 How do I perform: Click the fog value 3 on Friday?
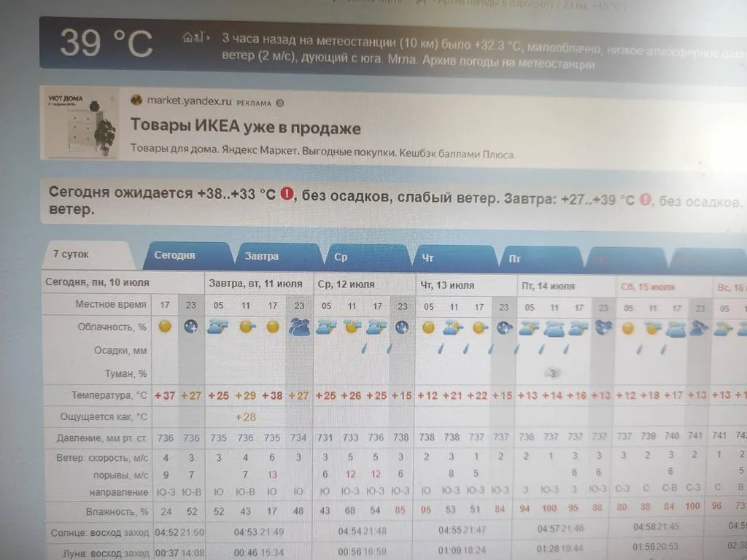coord(554,373)
